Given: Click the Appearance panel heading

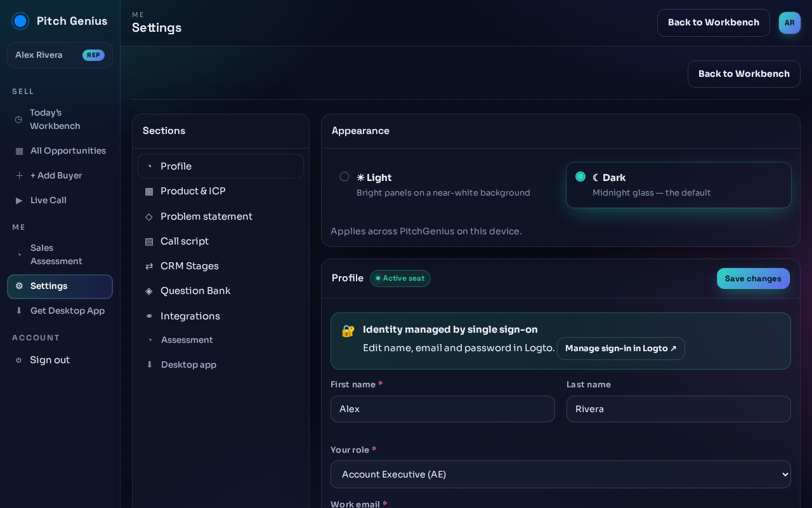Looking at the screenshot, I should coord(360,131).
